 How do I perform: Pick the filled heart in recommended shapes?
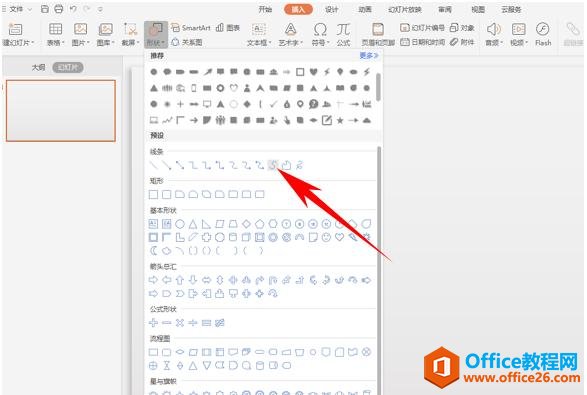[x=313, y=72]
